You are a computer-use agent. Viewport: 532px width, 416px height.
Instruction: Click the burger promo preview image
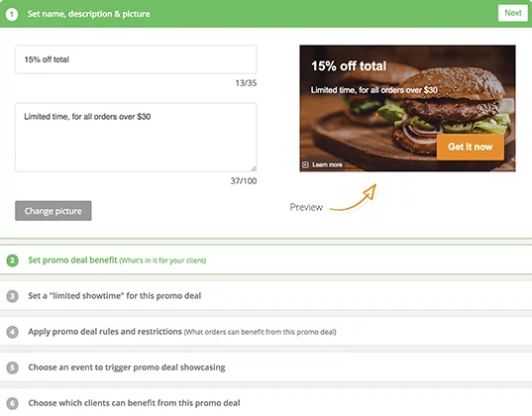[x=407, y=108]
